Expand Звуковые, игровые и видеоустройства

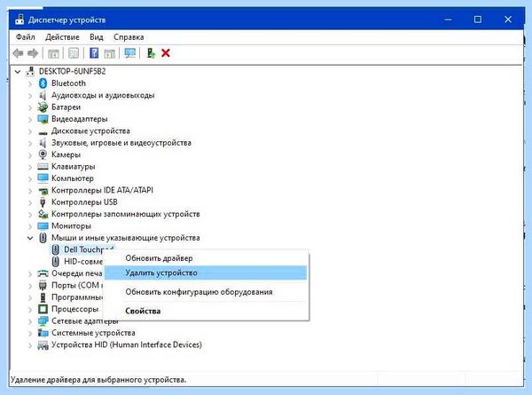(x=30, y=143)
